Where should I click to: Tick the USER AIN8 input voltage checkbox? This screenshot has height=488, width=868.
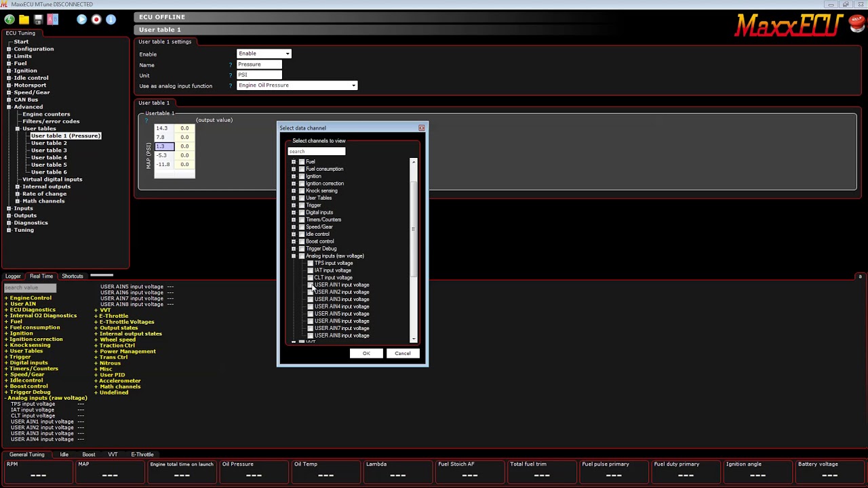tap(311, 335)
